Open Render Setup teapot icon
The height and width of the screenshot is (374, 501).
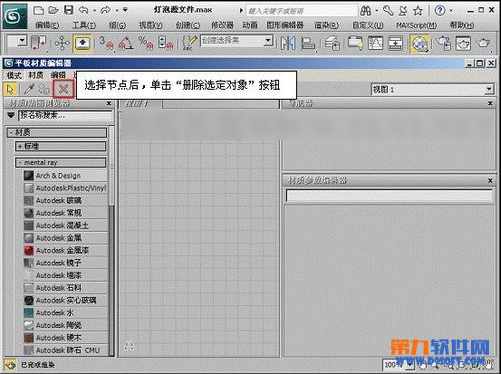coord(443,43)
